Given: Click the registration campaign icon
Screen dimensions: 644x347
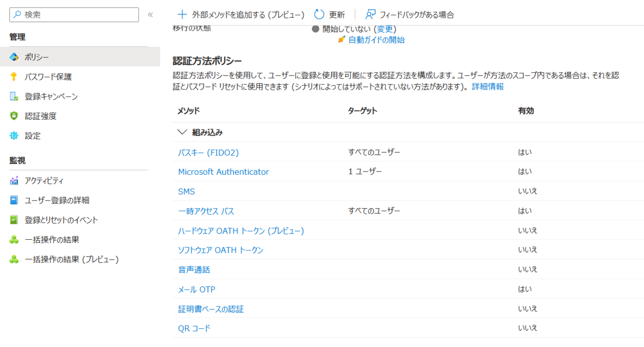Looking at the screenshot, I should (14, 97).
